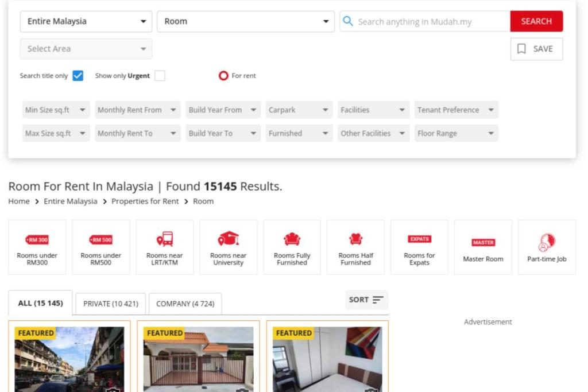
Task: Open the sort options via the SORT icon
Action: tap(366, 300)
